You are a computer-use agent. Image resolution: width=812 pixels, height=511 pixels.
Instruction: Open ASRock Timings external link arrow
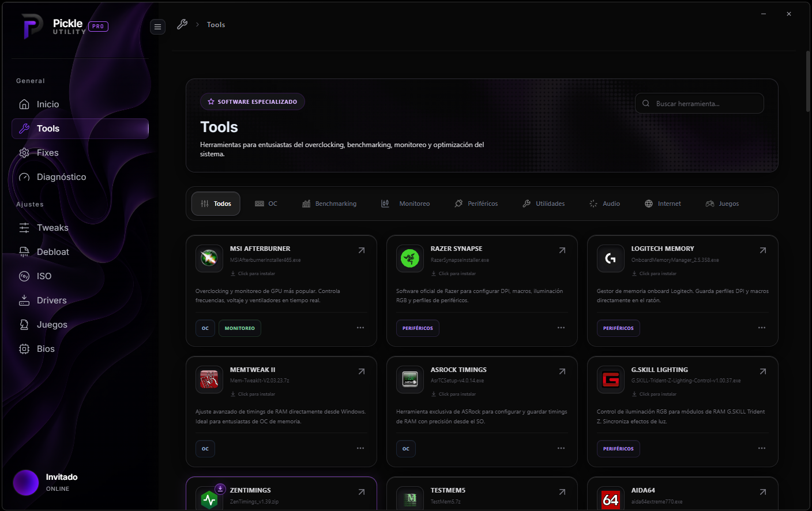coord(562,371)
